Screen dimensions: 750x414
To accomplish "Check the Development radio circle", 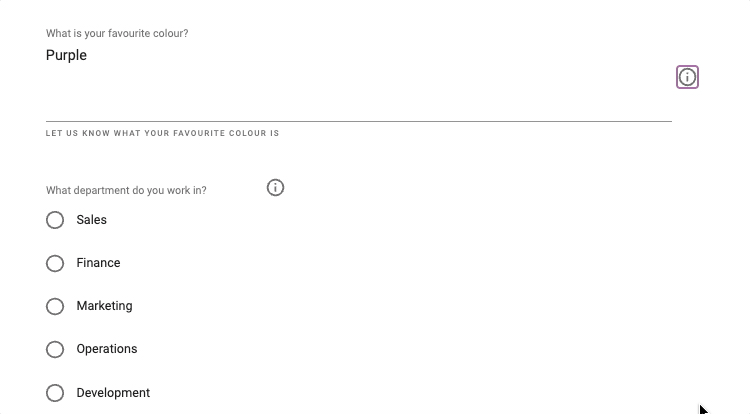I will pos(55,393).
